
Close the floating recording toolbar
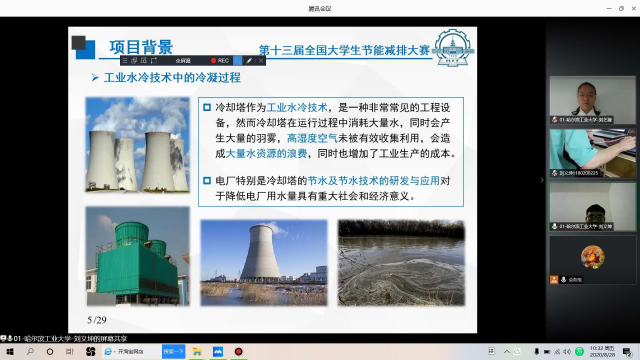click(261, 60)
